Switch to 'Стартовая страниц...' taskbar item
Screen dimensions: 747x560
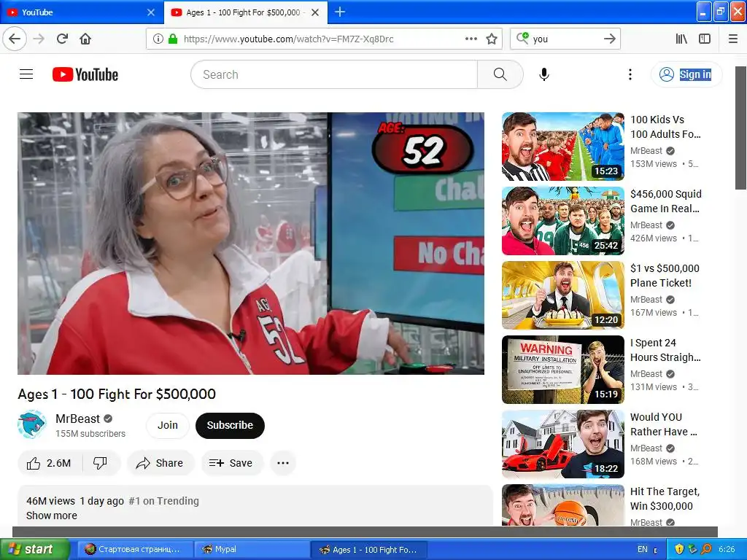(x=135, y=550)
